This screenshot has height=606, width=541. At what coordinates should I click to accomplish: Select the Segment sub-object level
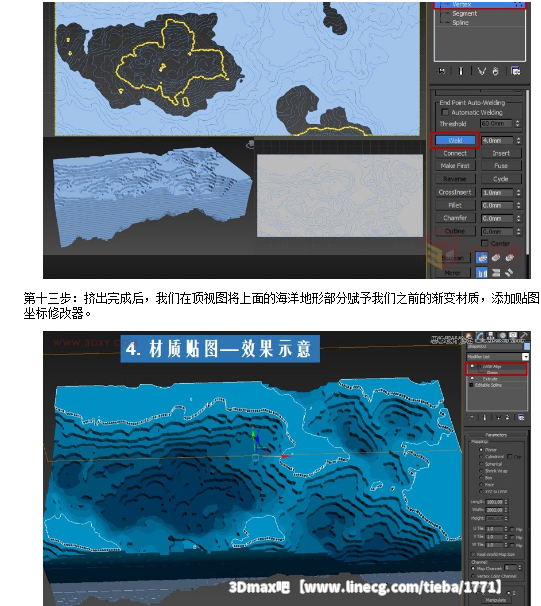(x=464, y=14)
